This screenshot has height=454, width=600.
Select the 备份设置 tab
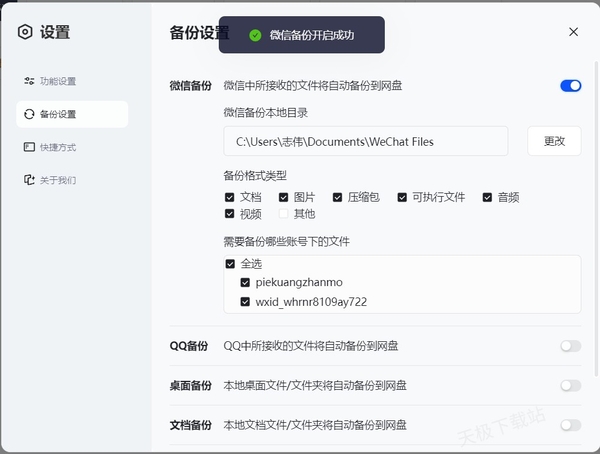(72, 114)
